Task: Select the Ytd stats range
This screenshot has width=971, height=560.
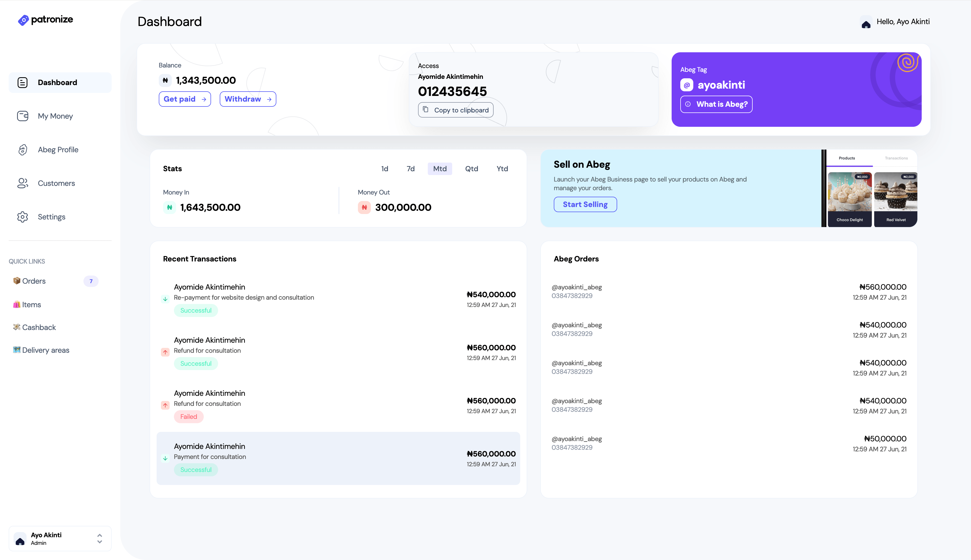Action: pos(502,169)
